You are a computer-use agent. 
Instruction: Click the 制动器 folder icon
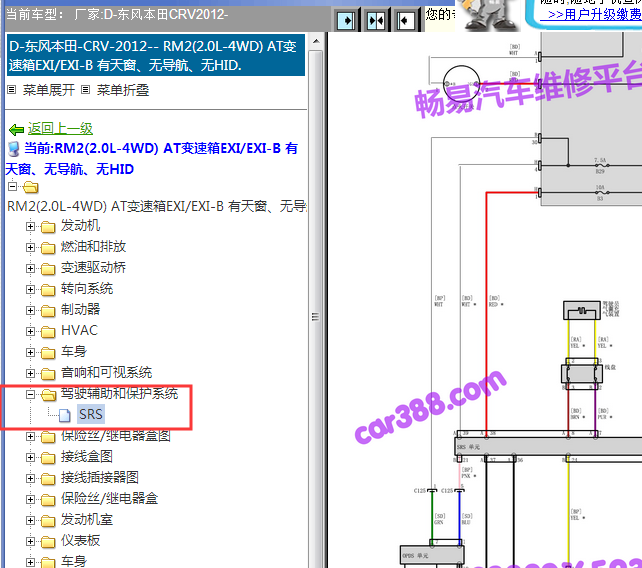pos(48,310)
